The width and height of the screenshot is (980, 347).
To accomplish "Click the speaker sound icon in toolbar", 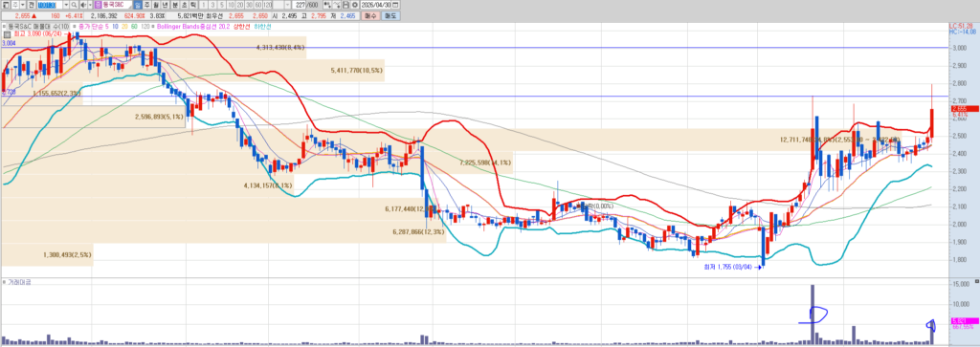I will click(84, 5).
